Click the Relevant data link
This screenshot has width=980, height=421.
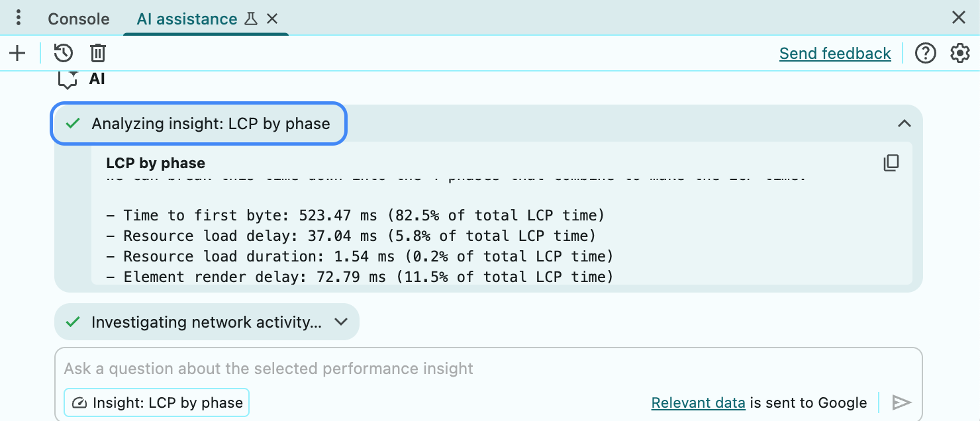698,402
